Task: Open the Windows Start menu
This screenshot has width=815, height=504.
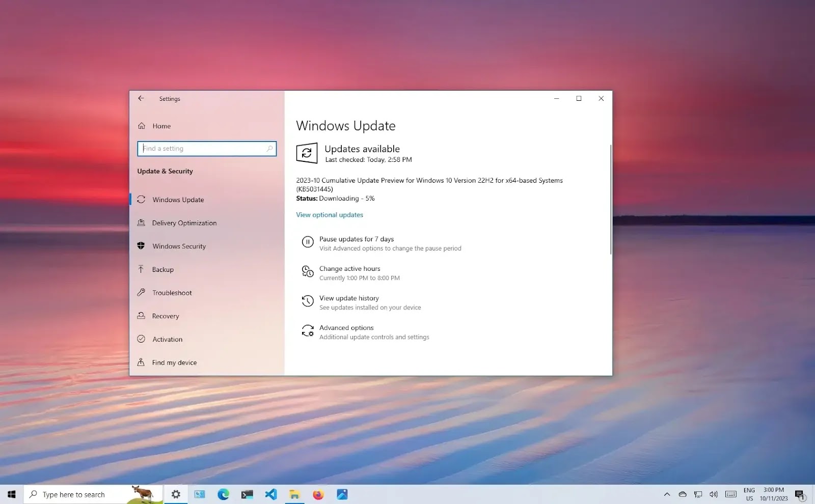Action: pos(12,494)
